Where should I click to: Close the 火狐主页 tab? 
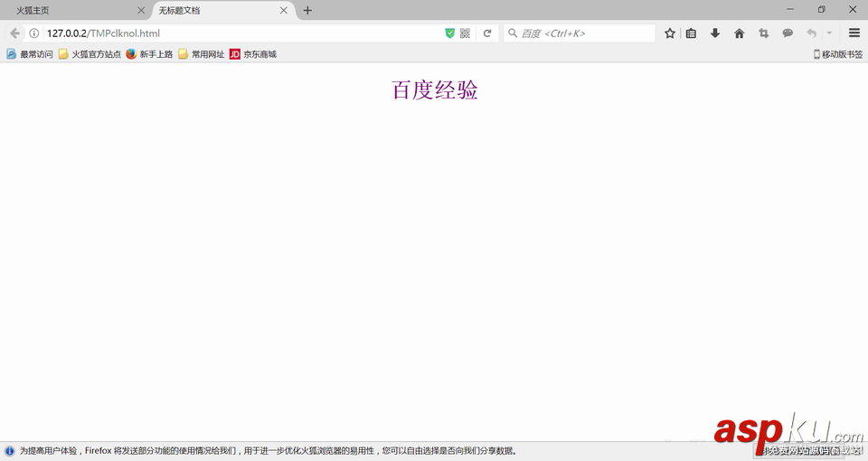pyautogui.click(x=141, y=11)
